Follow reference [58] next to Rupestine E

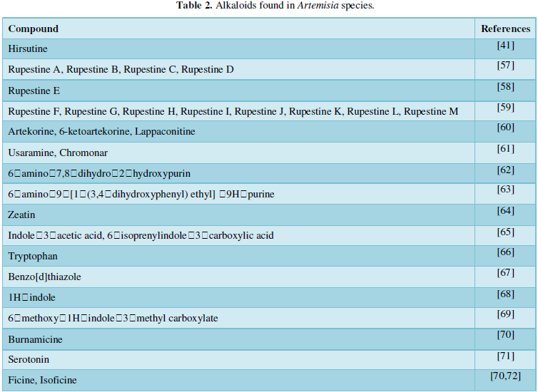point(506,86)
